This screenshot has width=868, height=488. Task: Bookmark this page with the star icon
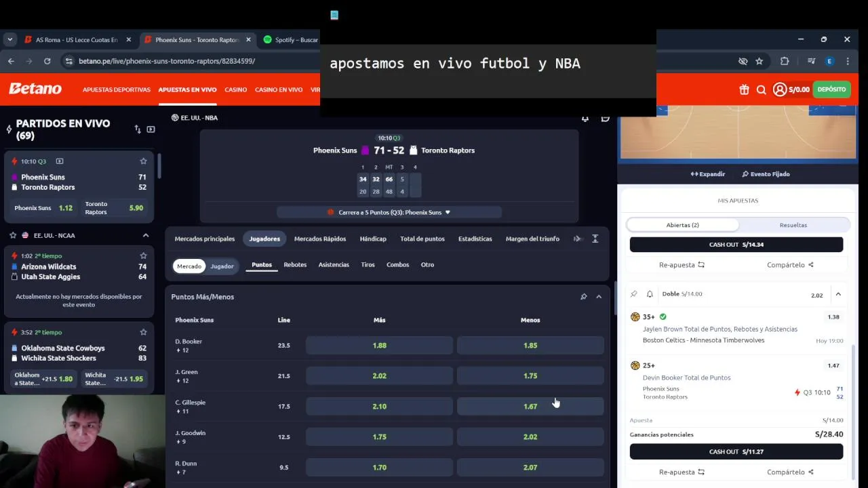coord(759,61)
